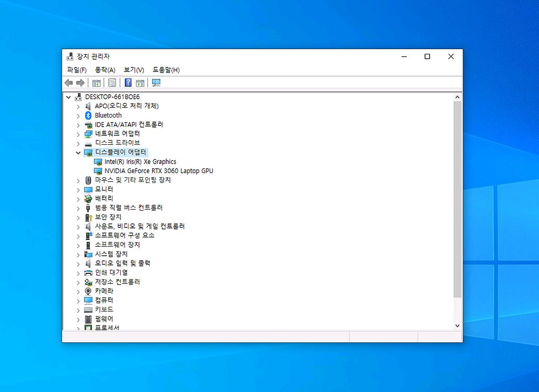
Task: Click the Back arrow toolbar icon
Action: pos(69,83)
